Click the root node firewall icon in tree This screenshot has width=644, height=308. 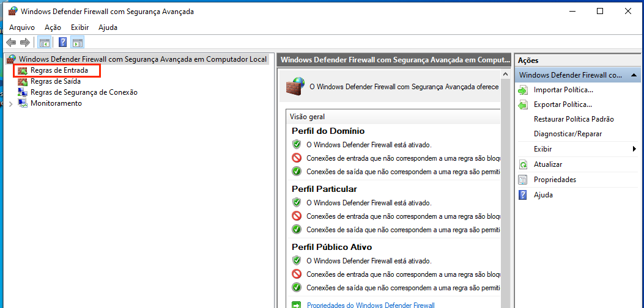(x=12, y=59)
